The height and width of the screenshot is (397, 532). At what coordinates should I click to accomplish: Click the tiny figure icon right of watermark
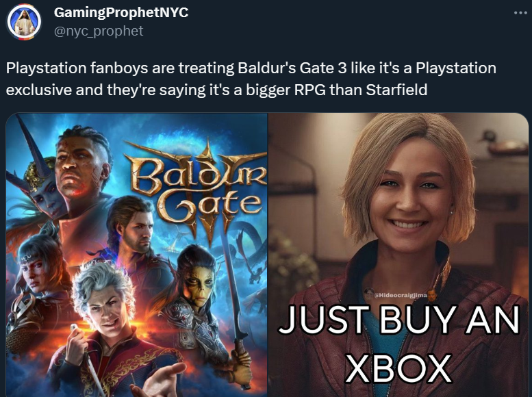coord(431,295)
